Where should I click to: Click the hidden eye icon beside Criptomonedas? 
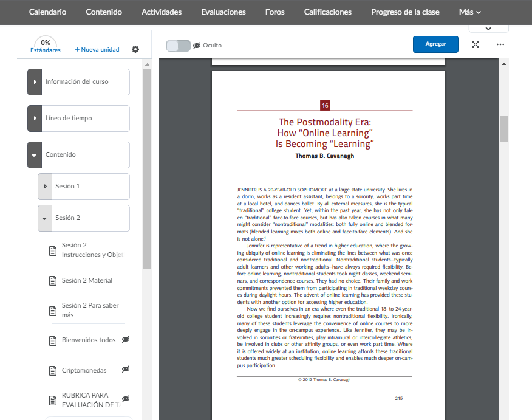click(x=126, y=369)
